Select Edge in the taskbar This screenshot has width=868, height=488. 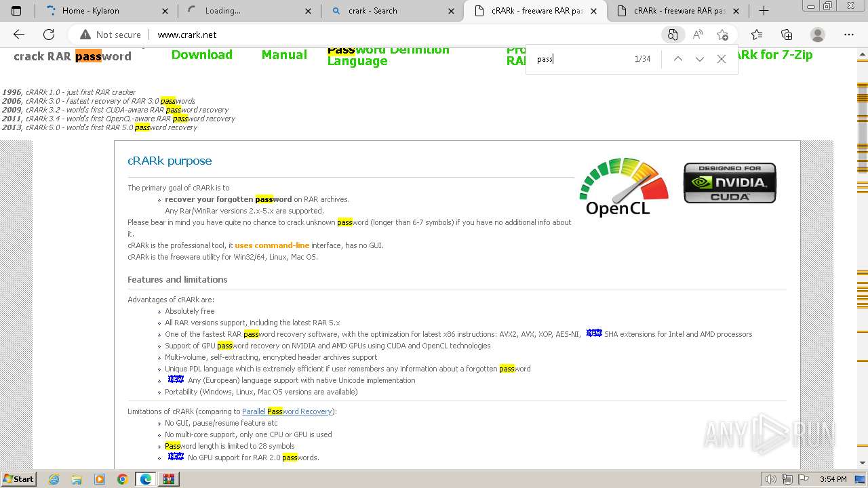click(145, 479)
